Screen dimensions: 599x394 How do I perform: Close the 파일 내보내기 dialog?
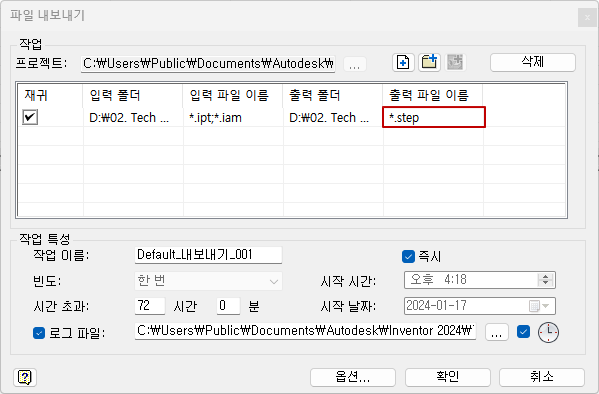coord(588,17)
